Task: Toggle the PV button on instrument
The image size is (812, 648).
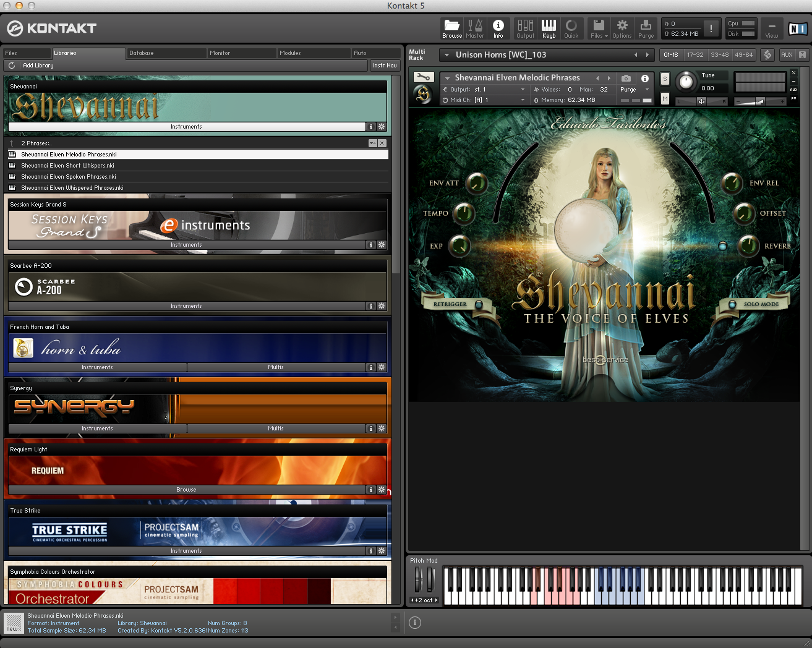Action: [x=794, y=98]
